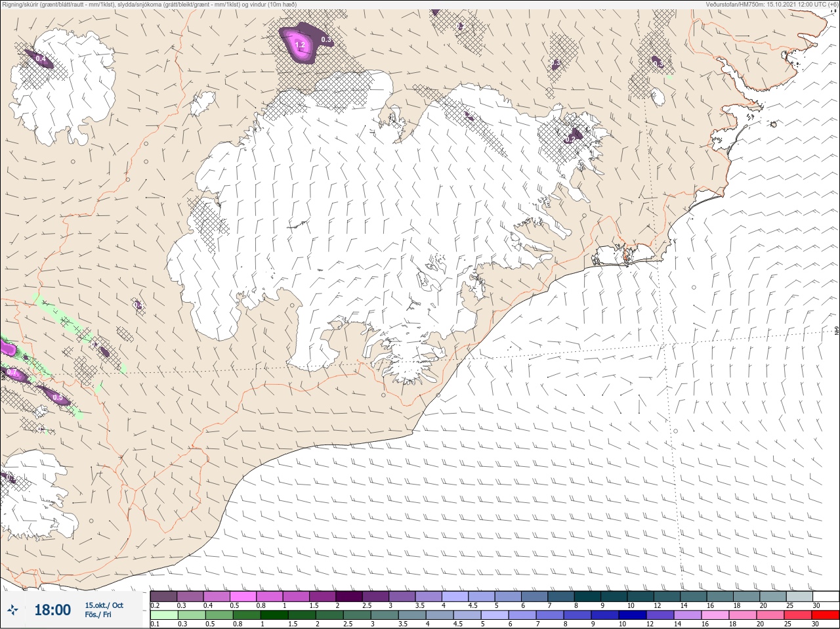Image resolution: width=840 pixels, height=629 pixels.
Task: Pick the pale green 0.1 swatch in lower legend
Action: [x=163, y=615]
